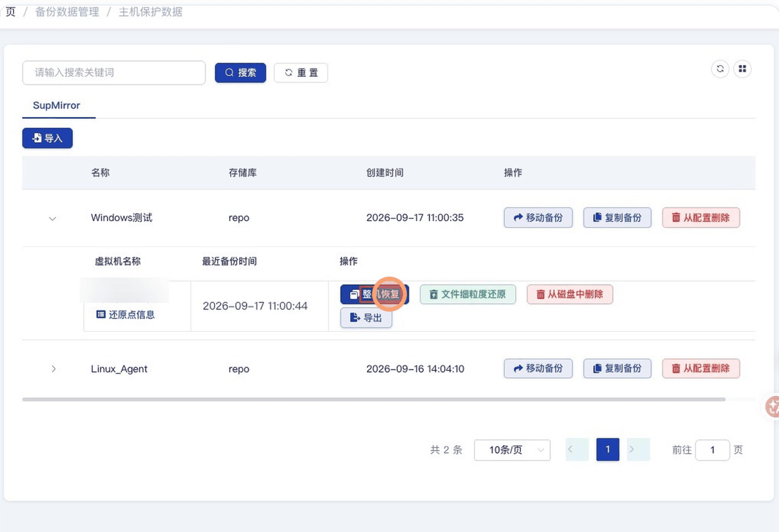Select the SupMirror tab

(56, 105)
